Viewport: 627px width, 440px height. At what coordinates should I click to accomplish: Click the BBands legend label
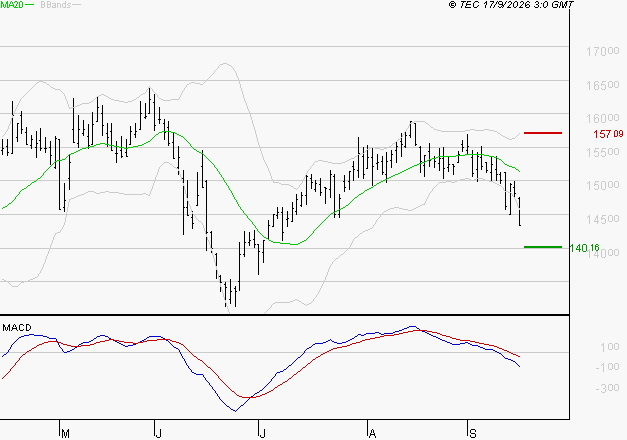(56, 5)
